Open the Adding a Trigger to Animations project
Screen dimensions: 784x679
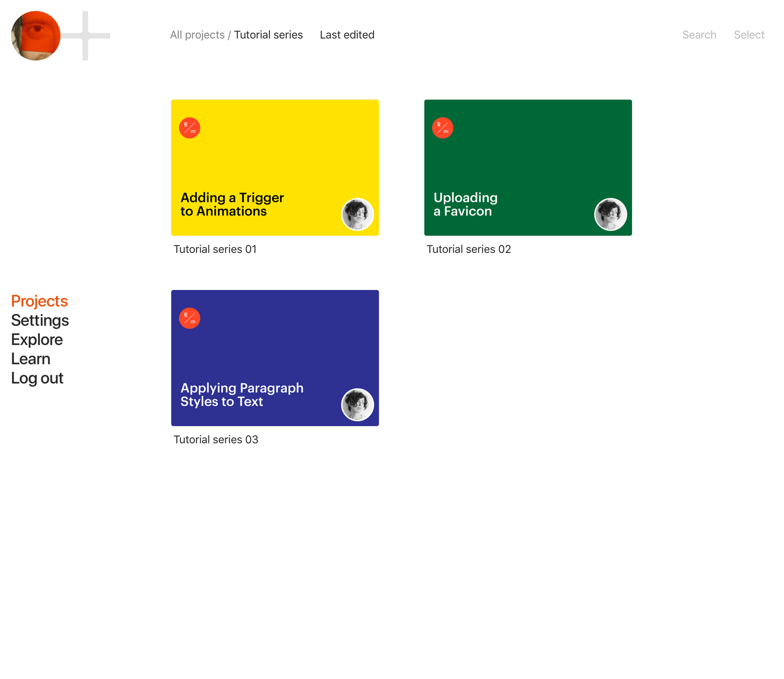coord(275,168)
